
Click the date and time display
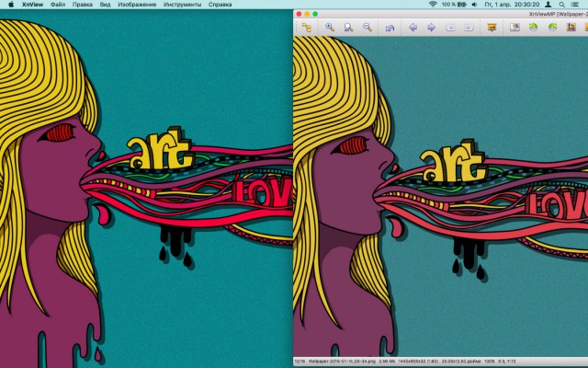tap(512, 5)
